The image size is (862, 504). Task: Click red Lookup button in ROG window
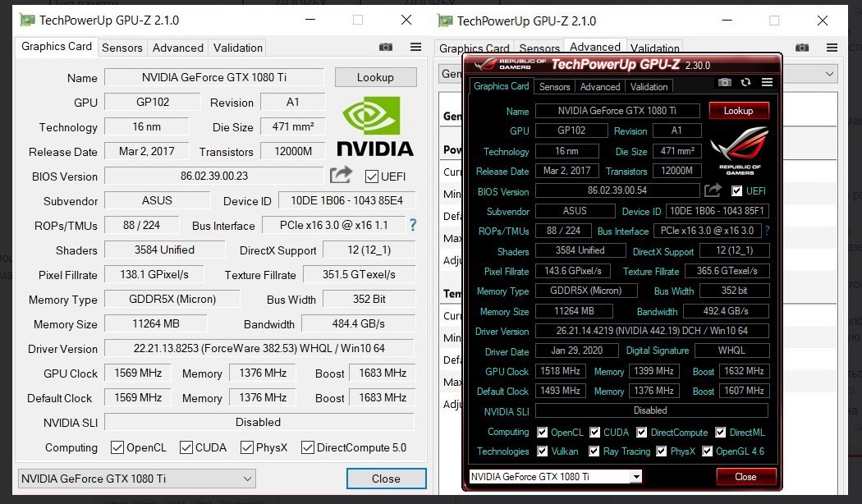(738, 111)
